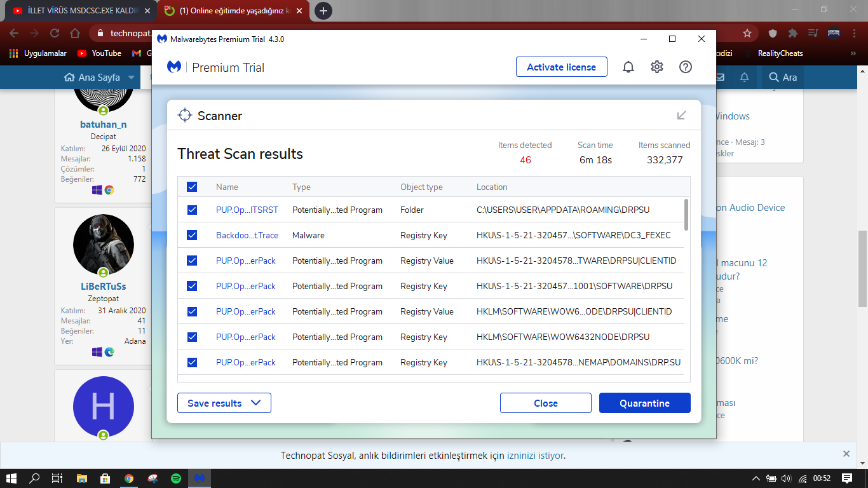868x488 pixels.
Task: Open Windows Action Center notifications
Action: [847, 478]
